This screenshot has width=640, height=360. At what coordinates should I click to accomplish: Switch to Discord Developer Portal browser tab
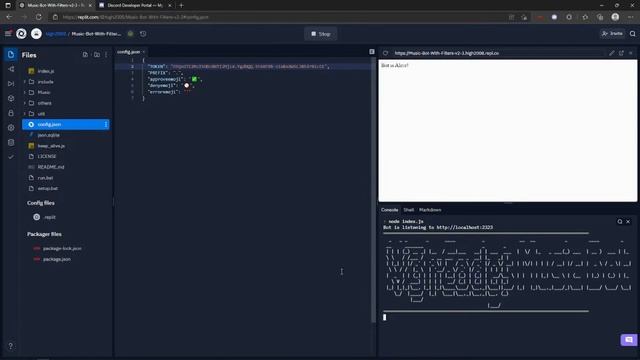tap(135, 5)
